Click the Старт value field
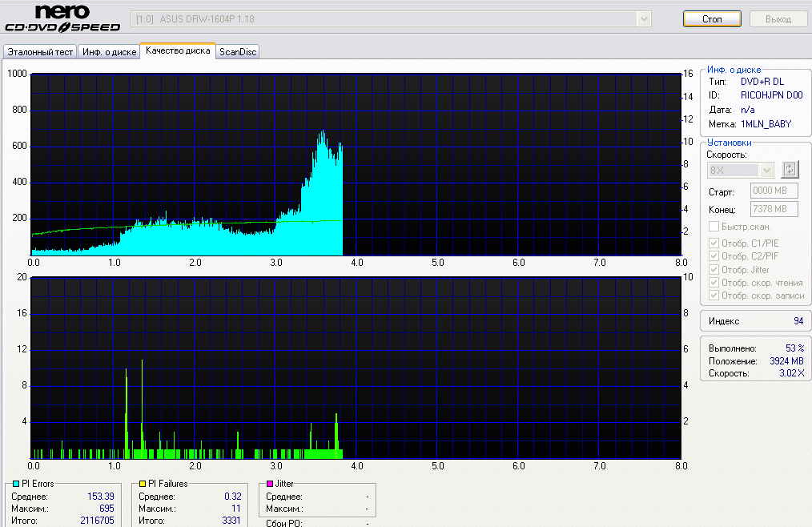 coord(774,191)
